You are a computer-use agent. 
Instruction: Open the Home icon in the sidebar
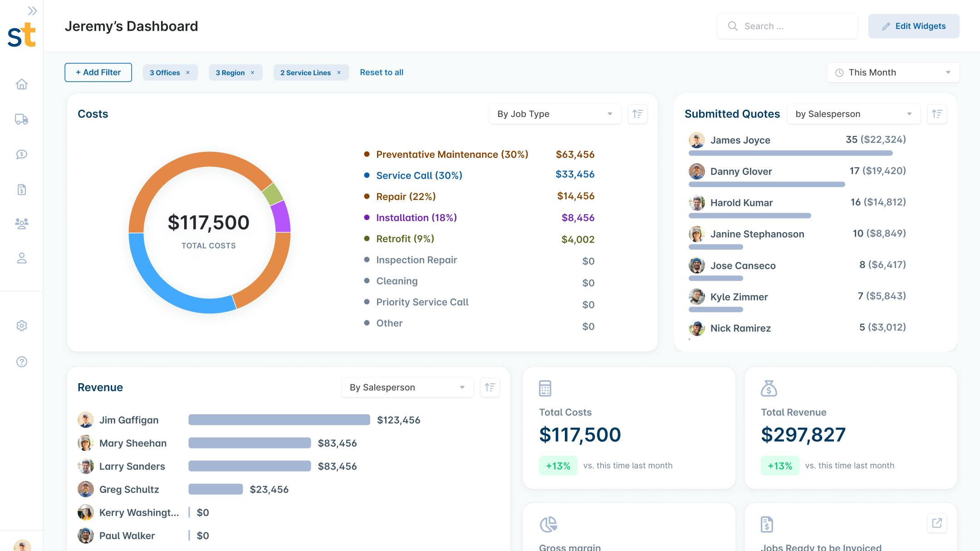[x=21, y=84]
